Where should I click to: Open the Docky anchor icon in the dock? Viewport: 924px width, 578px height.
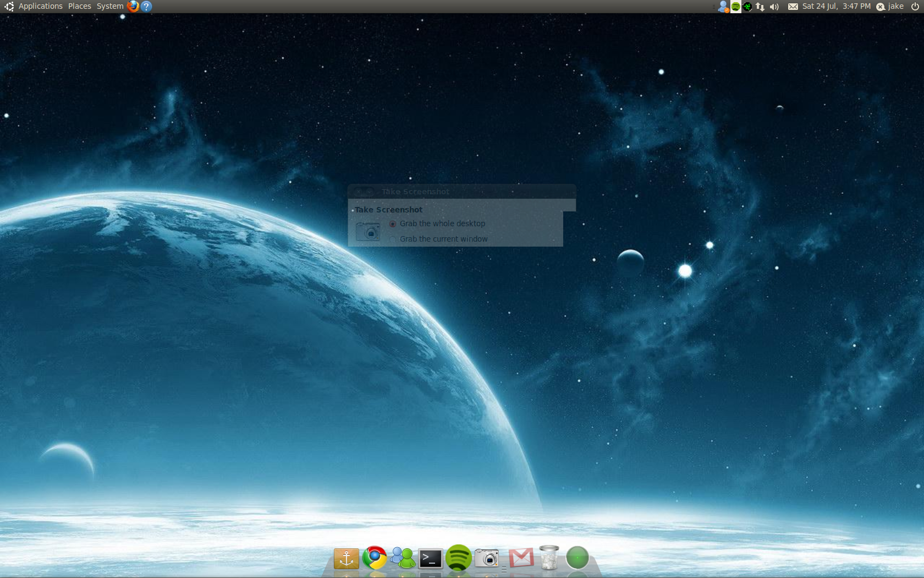pyautogui.click(x=346, y=558)
